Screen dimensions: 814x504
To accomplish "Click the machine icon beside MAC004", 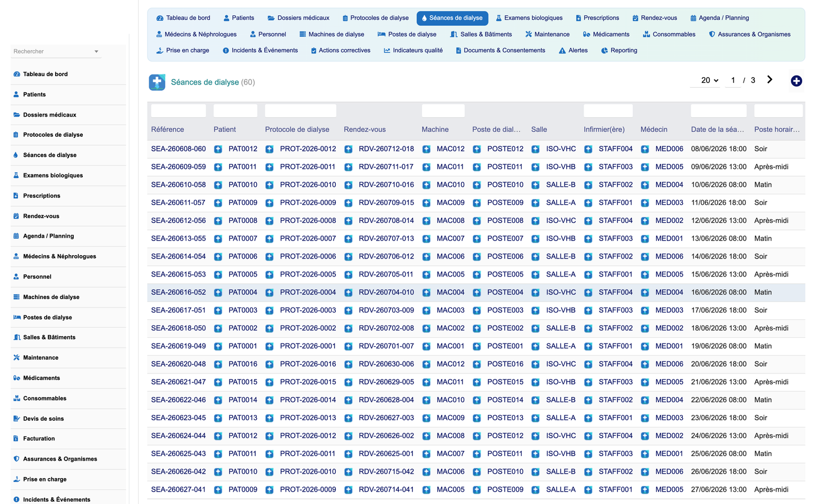I will pos(426,292).
